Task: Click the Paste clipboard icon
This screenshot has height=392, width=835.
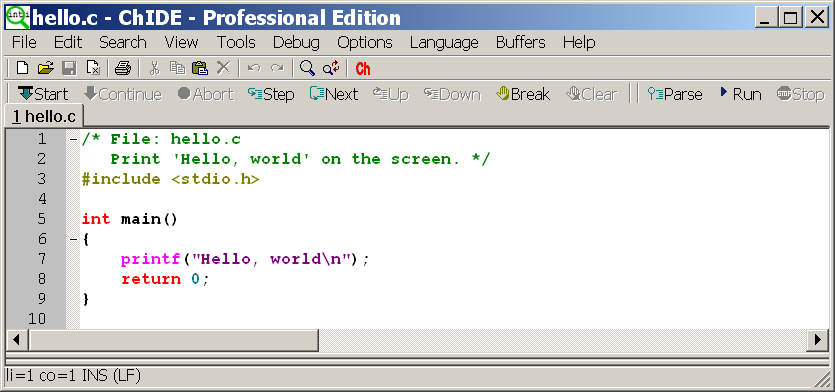Action: [x=200, y=68]
